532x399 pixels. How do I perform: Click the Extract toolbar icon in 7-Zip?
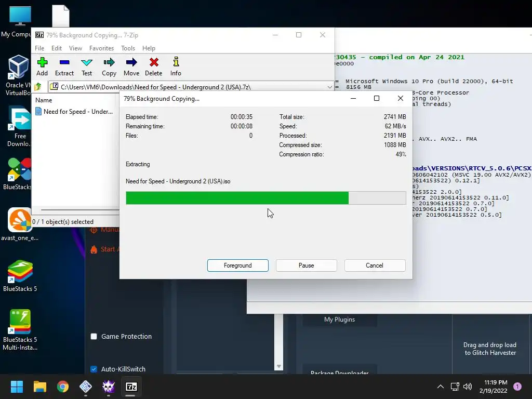(64, 66)
